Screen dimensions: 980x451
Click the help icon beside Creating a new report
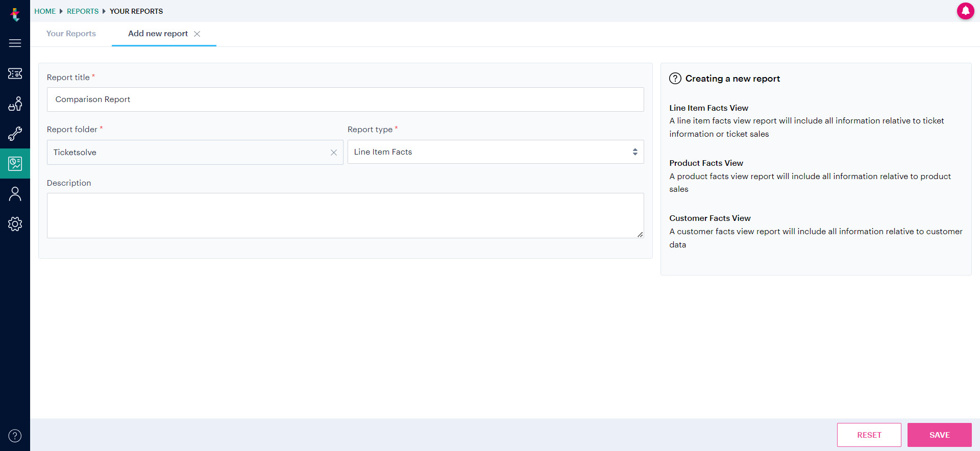675,78
